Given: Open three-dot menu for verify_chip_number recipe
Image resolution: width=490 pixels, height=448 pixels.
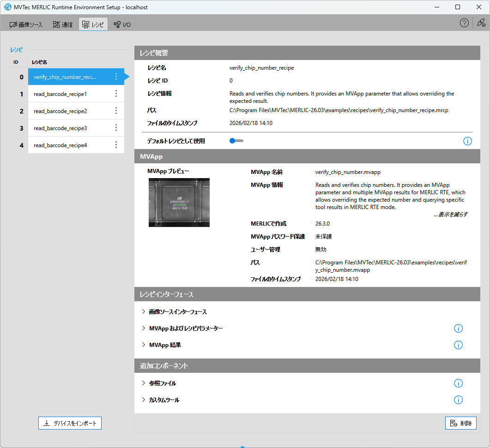Looking at the screenshot, I should click(116, 77).
